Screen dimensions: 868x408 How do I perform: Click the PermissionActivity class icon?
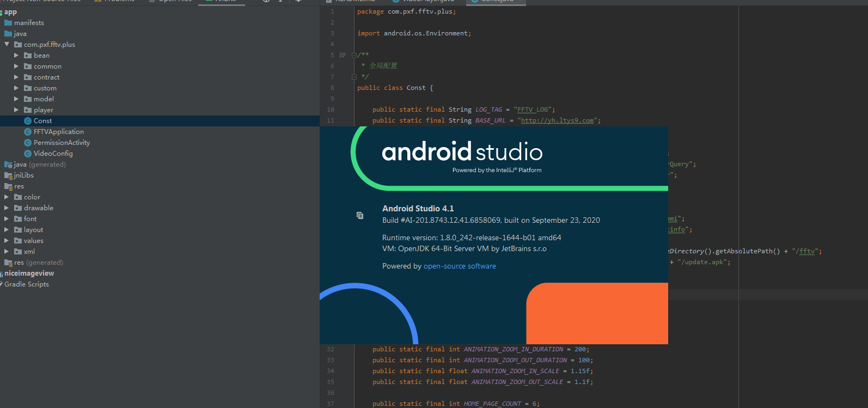pos(28,143)
